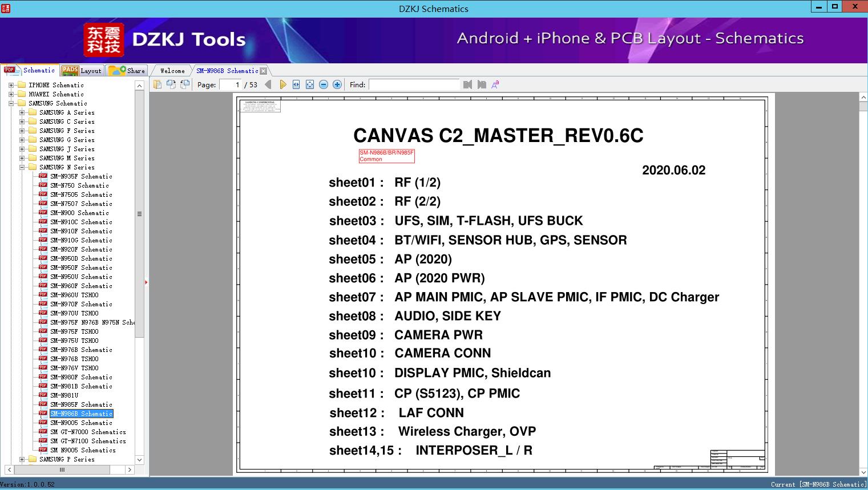Screen dimensions: 868x490
Task: Zoom out with the minus icon
Action: [324, 84]
